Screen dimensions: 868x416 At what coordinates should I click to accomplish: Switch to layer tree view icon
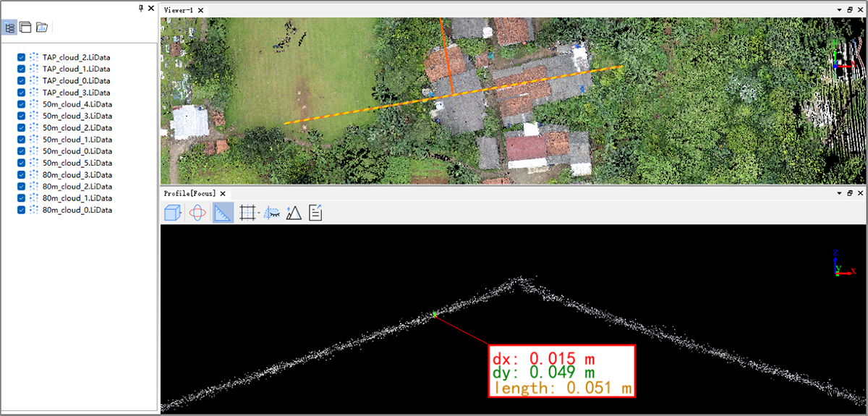coord(9,27)
